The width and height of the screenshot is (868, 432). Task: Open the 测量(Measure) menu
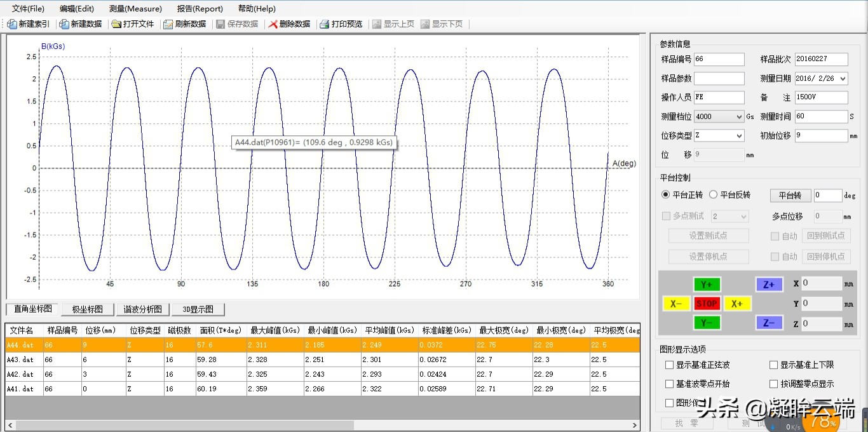[135, 8]
